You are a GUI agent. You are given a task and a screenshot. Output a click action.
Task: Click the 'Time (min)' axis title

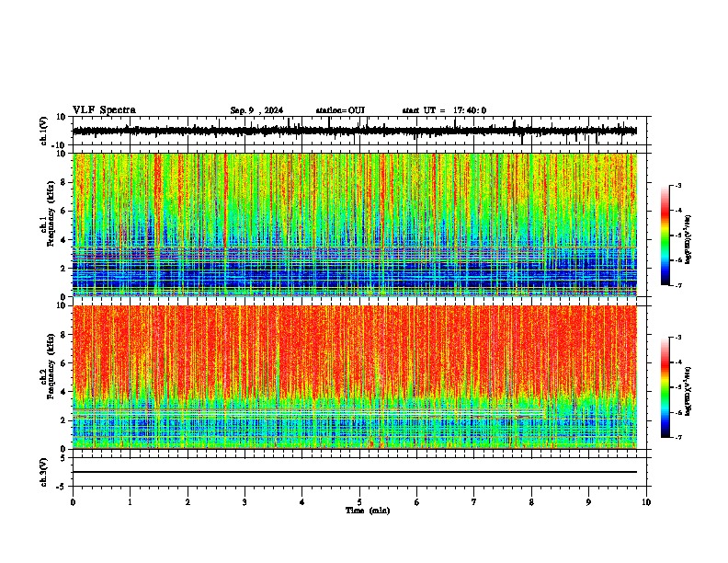[x=368, y=511]
